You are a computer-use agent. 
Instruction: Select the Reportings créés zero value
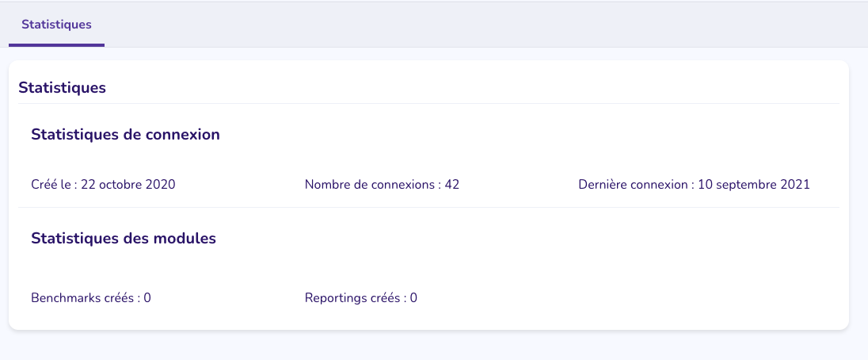[x=413, y=298]
